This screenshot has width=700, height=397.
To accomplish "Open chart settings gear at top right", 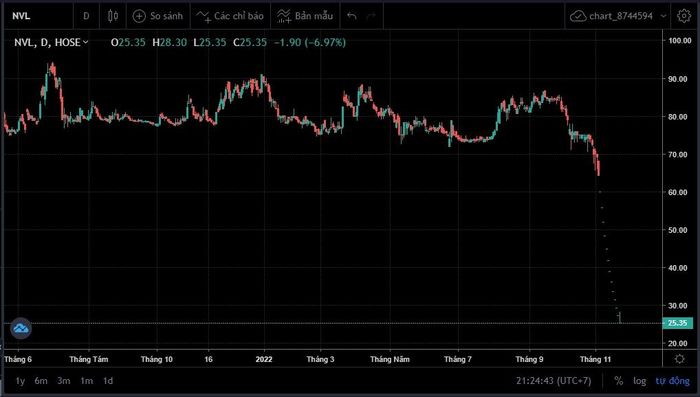I will click(684, 16).
